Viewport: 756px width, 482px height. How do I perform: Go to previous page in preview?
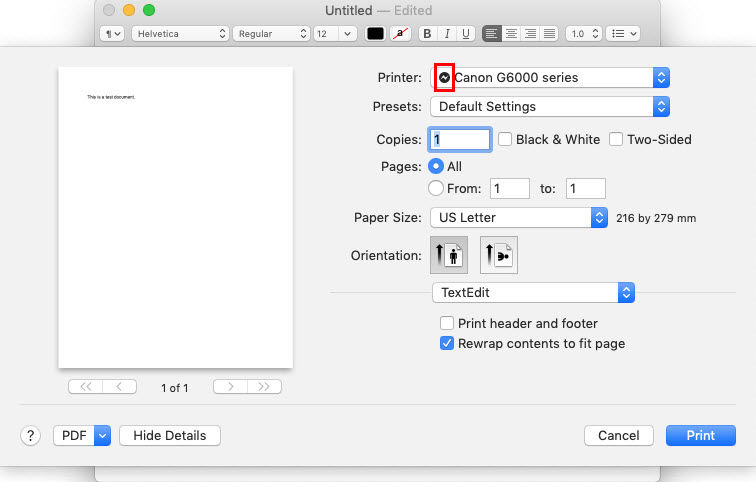pyautogui.click(x=120, y=387)
